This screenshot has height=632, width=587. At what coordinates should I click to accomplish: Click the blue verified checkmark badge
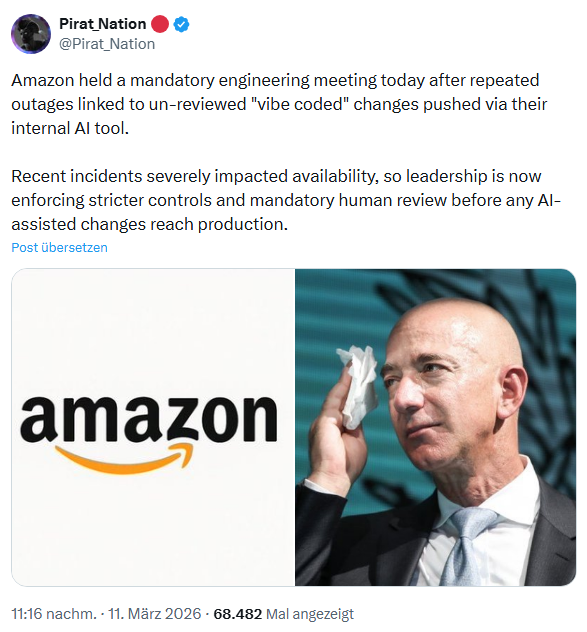pyautogui.click(x=181, y=25)
